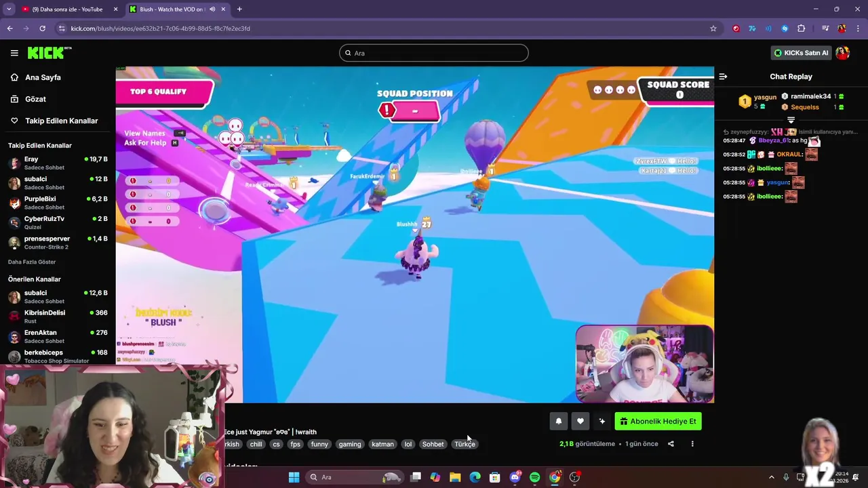Open KibrisinDelisi recommended channel
868x488 pixels.
[58, 317]
